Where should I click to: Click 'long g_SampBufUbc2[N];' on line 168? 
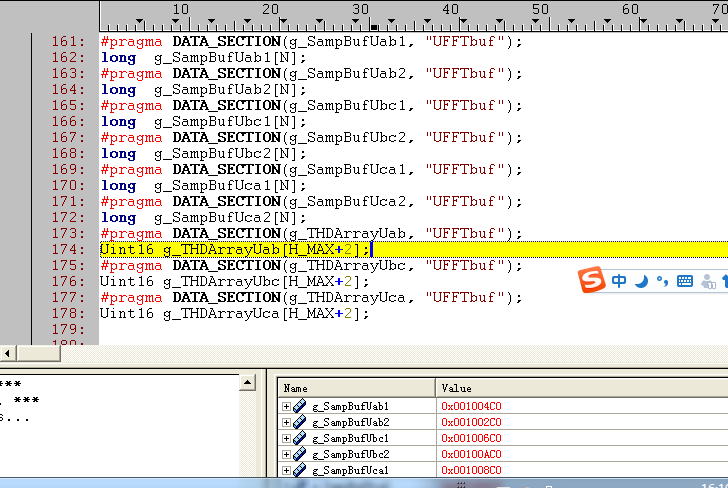coord(203,154)
